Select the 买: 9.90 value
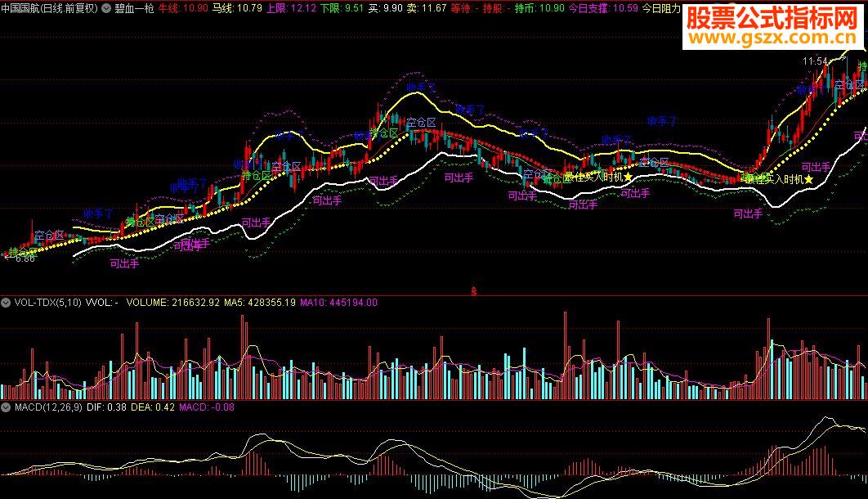Image resolution: width=868 pixels, height=499 pixels. 385,8
